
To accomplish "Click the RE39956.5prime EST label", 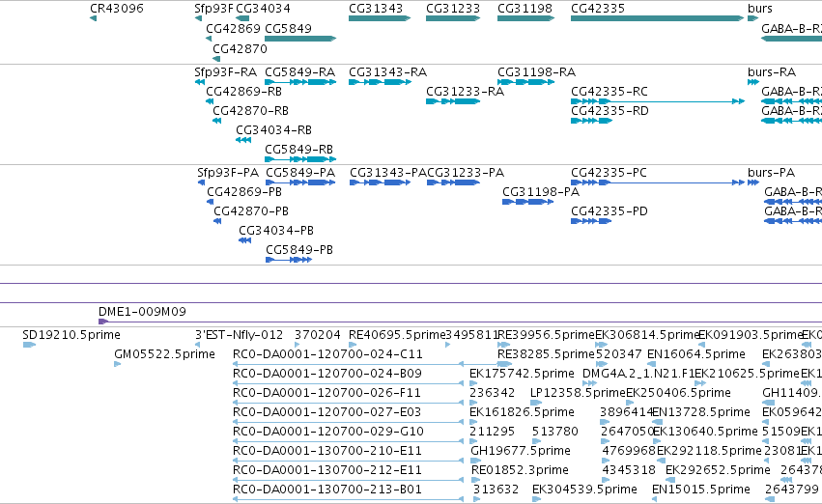I will pos(547,335).
